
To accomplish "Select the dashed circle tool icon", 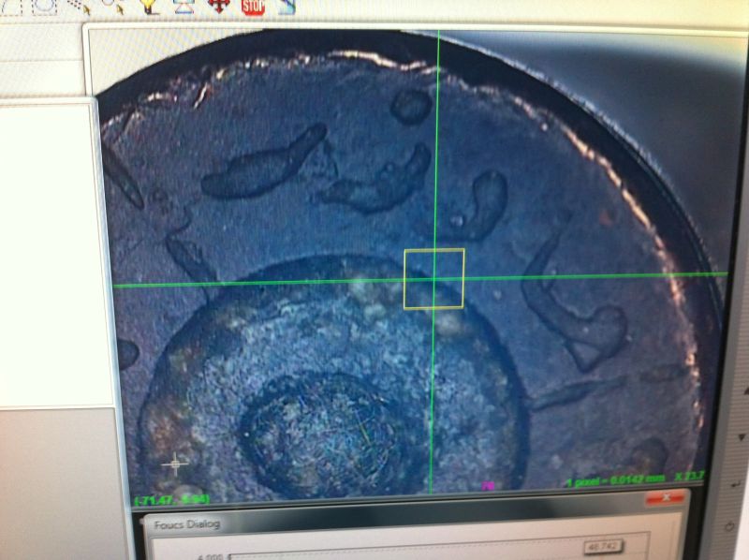I will 44,6.
